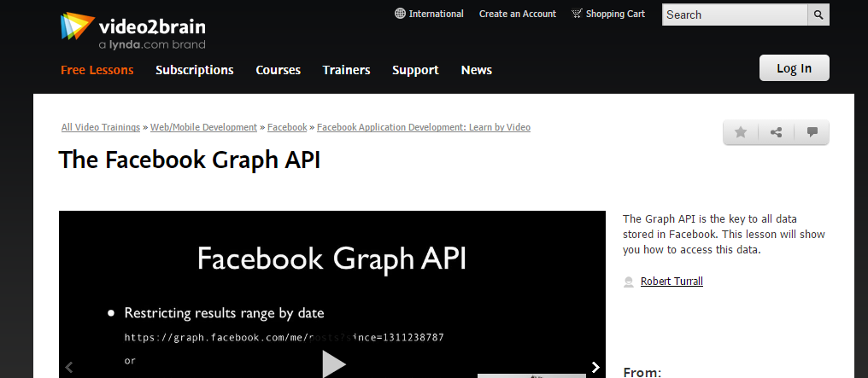Viewport: 868px width, 378px height.
Task: Go to the next video with right arrow
Action: 595,367
